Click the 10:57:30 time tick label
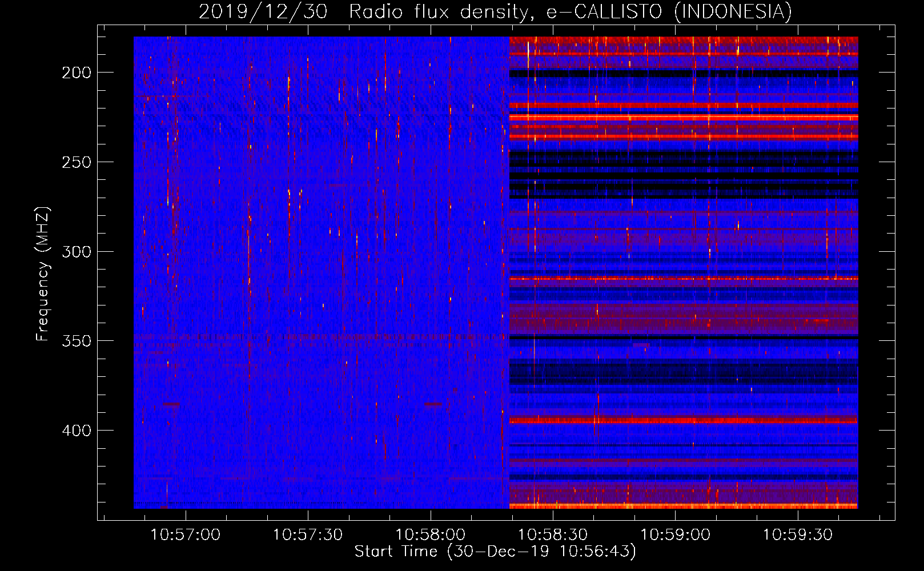Viewport: 924px width, 571px height. click(308, 535)
